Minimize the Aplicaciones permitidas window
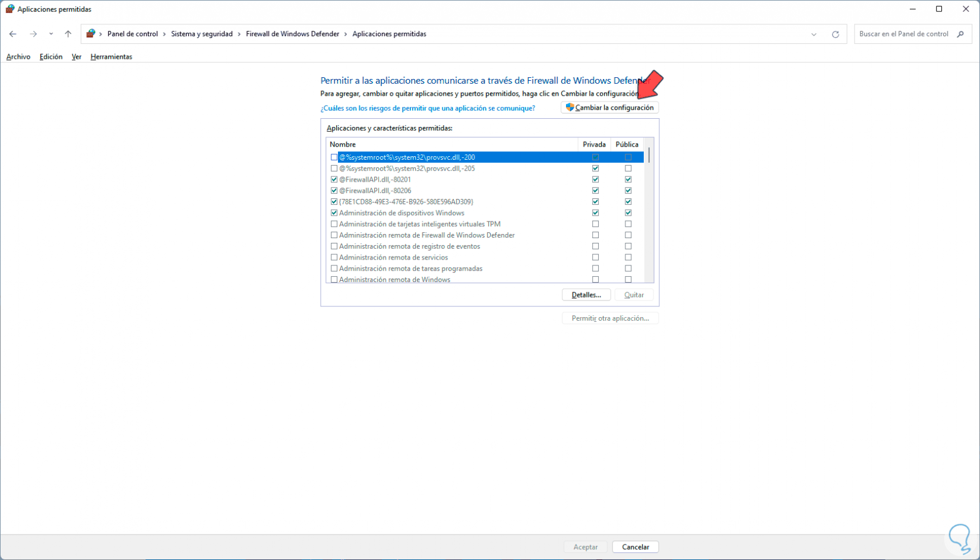Image resolution: width=980 pixels, height=560 pixels. pyautogui.click(x=912, y=9)
